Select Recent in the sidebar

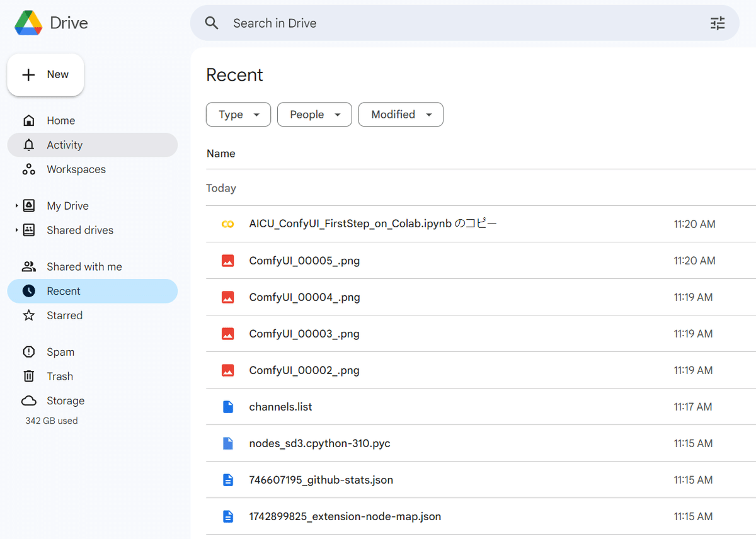click(x=93, y=291)
